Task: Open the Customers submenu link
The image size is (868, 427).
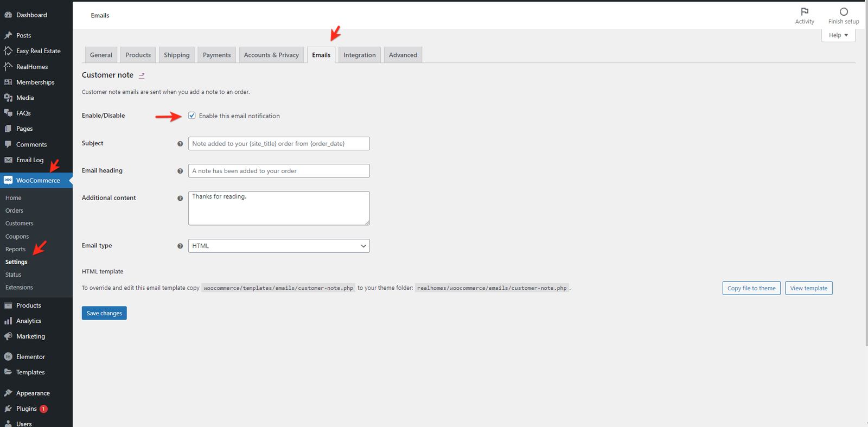Action: tap(20, 224)
